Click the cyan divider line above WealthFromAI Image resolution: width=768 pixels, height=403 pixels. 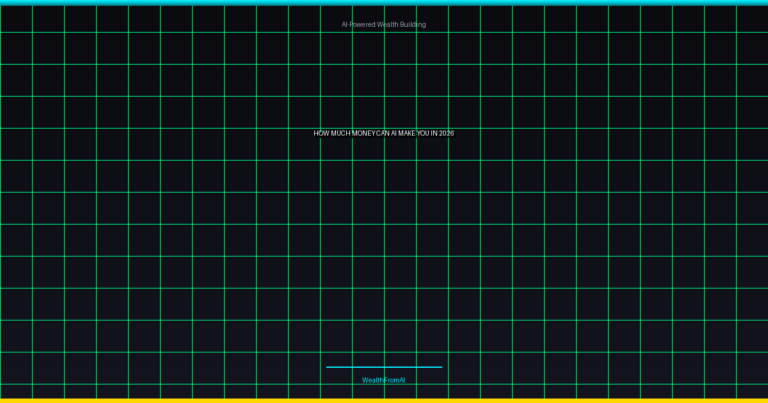(384, 367)
